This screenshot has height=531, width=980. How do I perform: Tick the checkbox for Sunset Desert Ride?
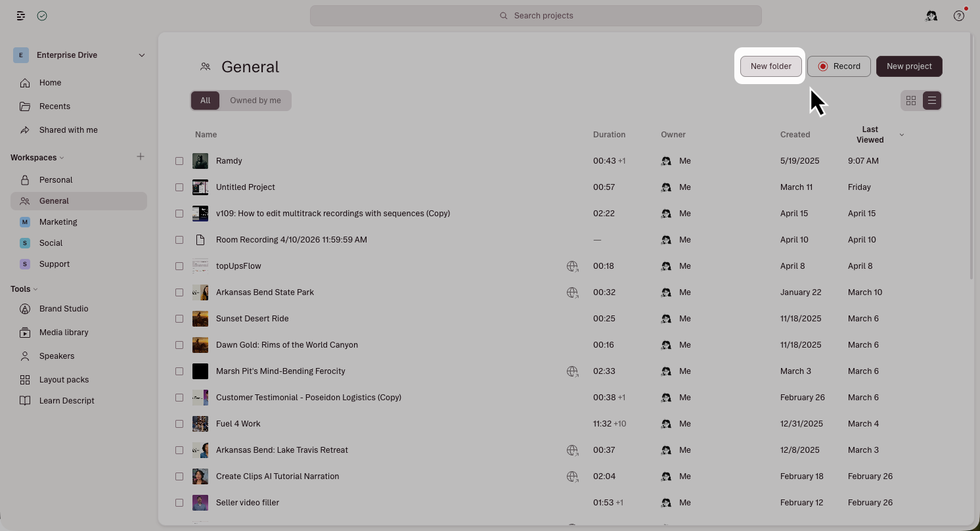179,318
